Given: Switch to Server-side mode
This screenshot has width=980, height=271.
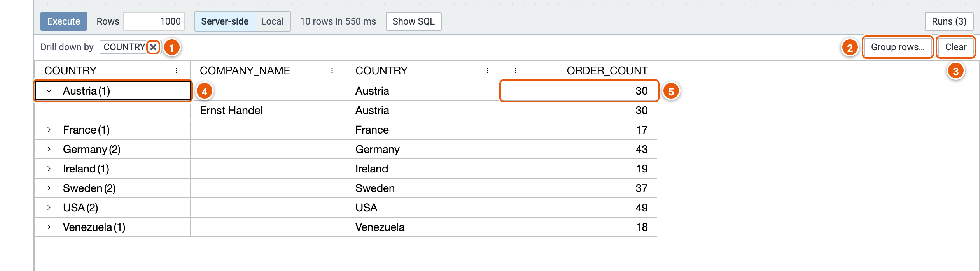Looking at the screenshot, I should tap(225, 21).
